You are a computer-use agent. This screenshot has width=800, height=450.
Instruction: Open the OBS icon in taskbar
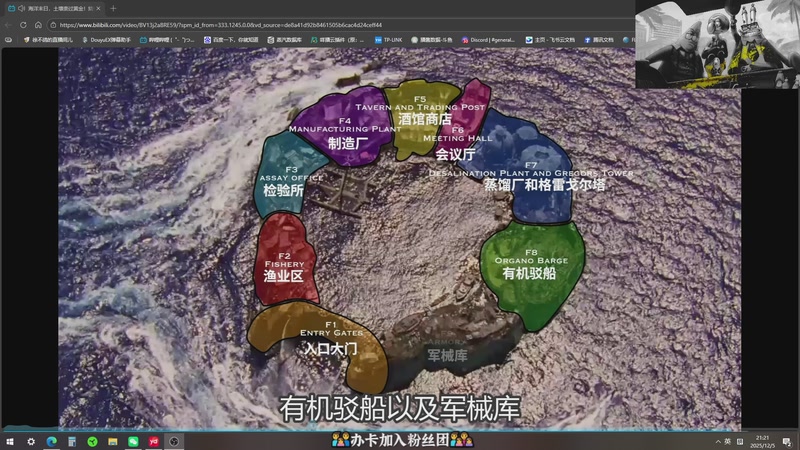pyautogui.click(x=174, y=441)
